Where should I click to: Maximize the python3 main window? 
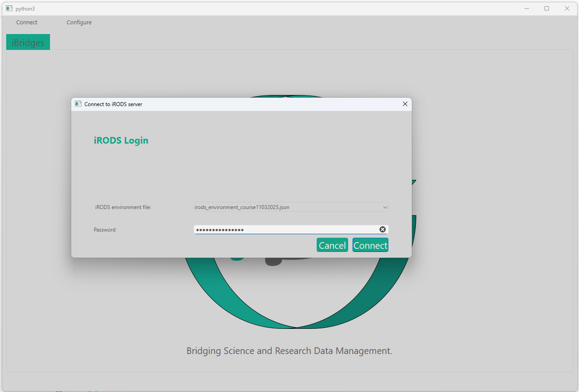click(547, 8)
